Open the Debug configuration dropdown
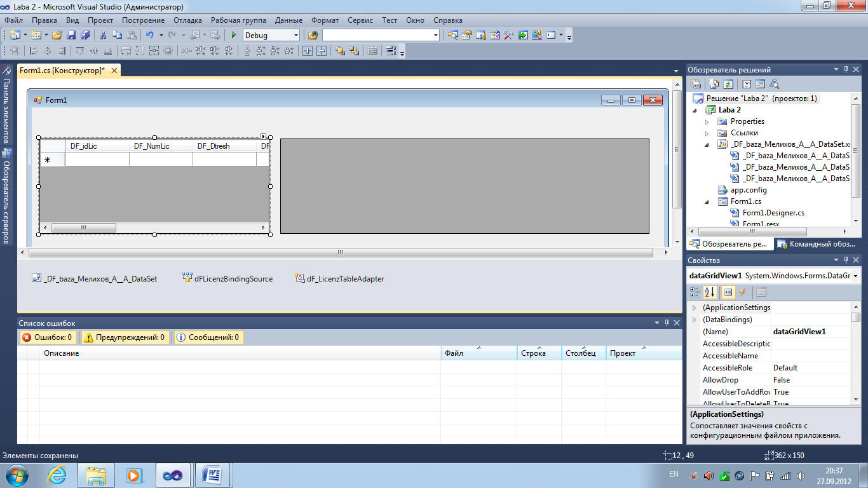The width and height of the screenshot is (868, 488). coord(295,36)
